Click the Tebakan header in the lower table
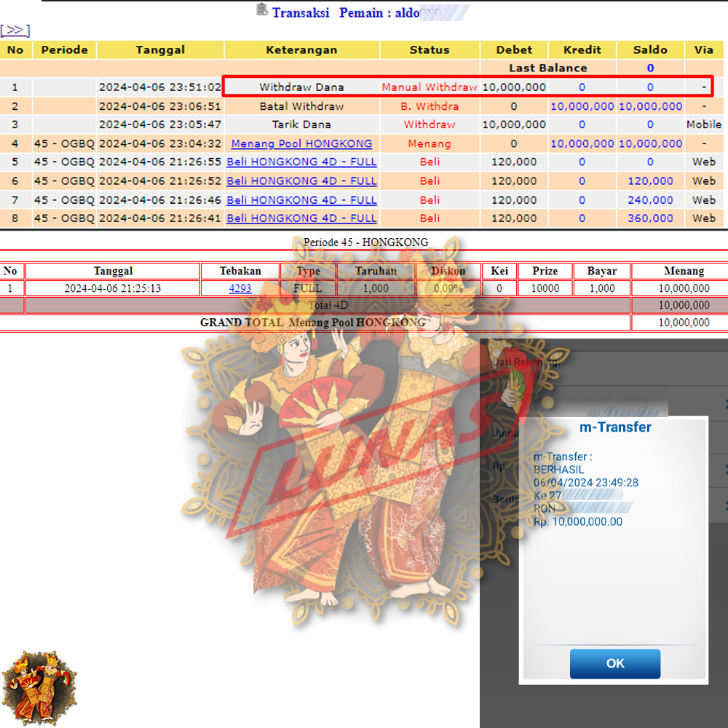 pyautogui.click(x=240, y=271)
